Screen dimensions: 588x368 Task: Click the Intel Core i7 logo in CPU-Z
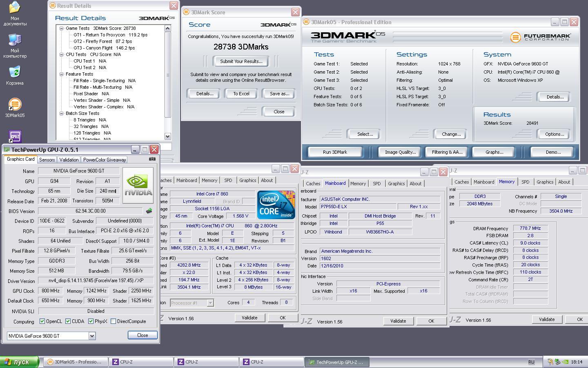[x=276, y=204]
